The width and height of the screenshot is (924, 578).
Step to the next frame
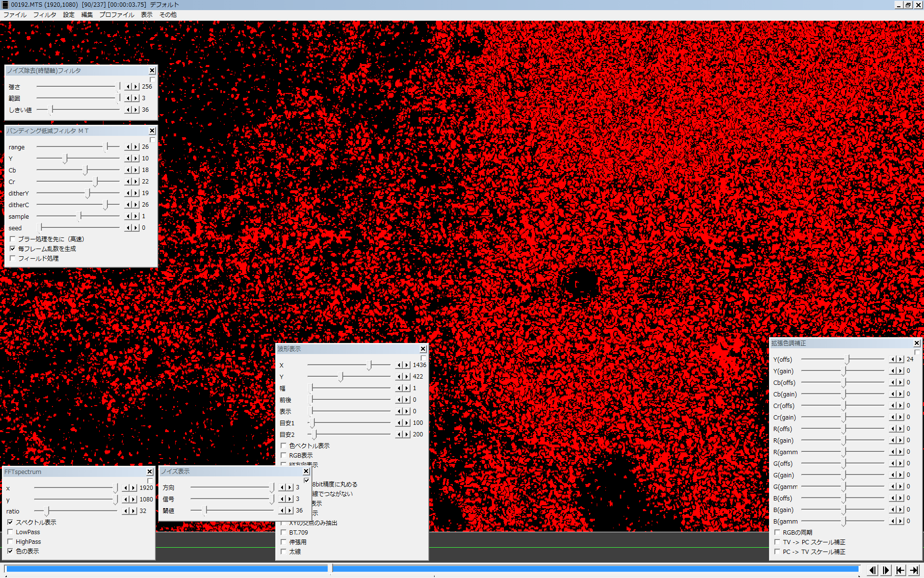tap(886, 570)
